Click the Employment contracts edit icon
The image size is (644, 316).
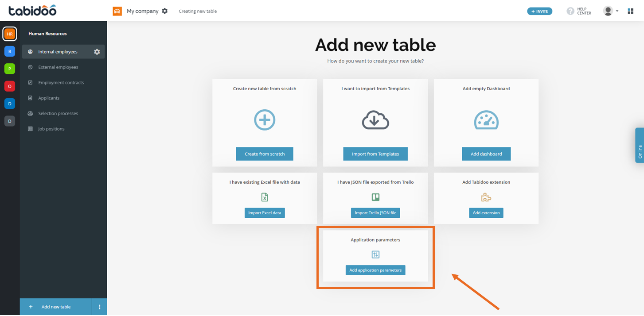[30, 83]
